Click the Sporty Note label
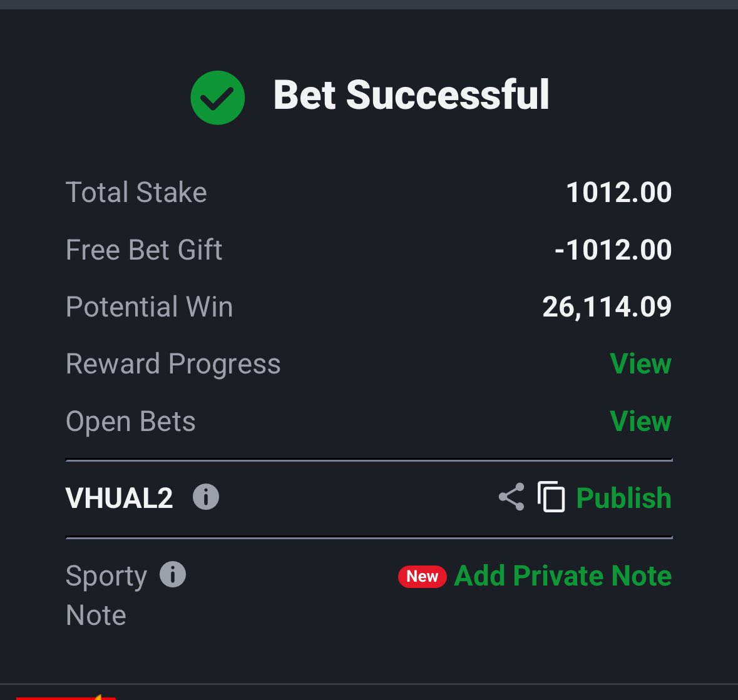 [x=106, y=595]
